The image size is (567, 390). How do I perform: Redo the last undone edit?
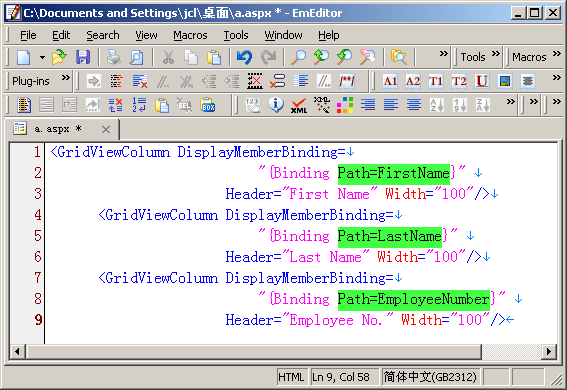tap(268, 57)
